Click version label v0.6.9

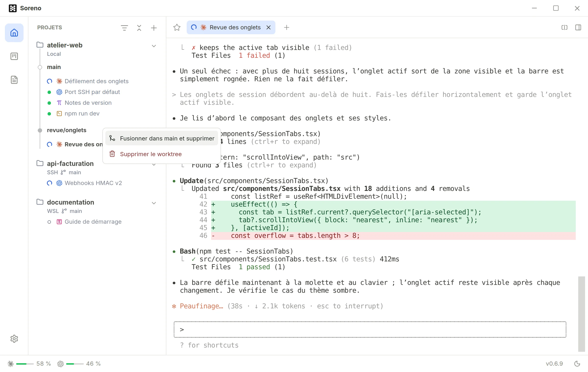click(554, 364)
